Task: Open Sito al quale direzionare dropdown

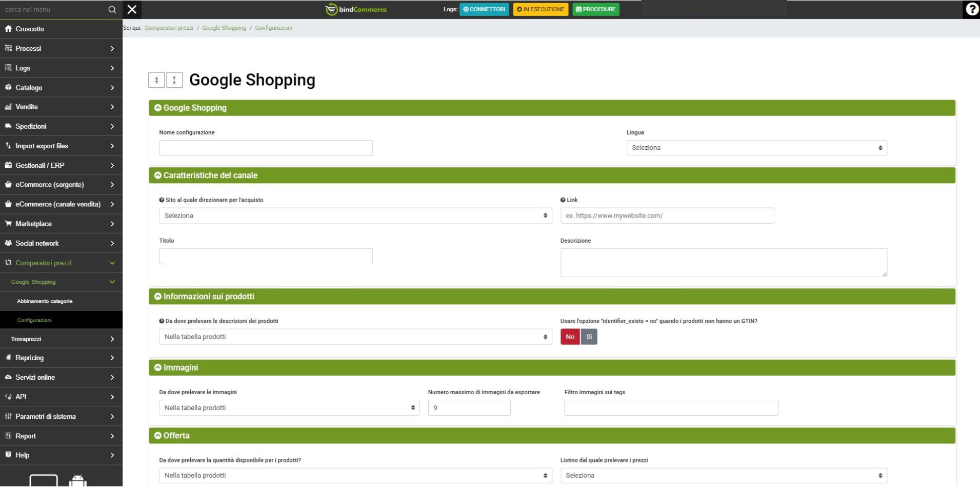Action: tap(355, 216)
